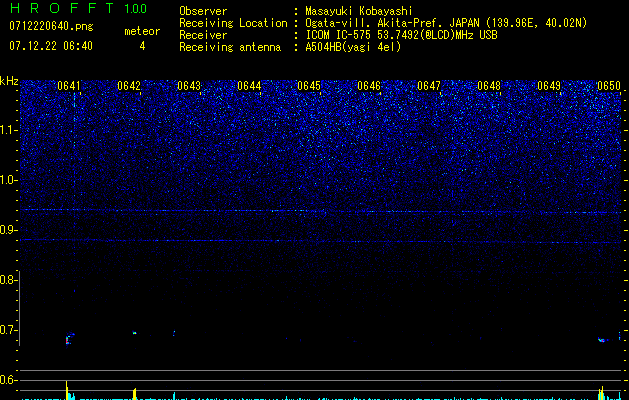Click the 0642 time marker
This screenshot has width=629, height=400.
129,86
